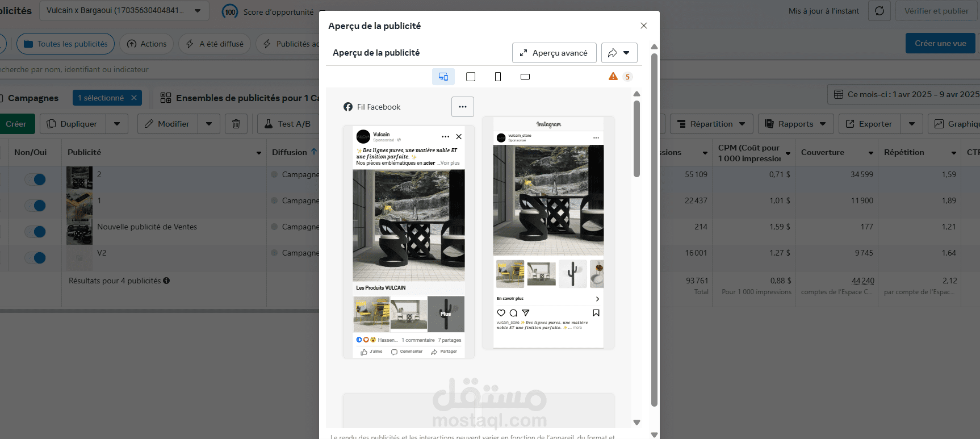980x439 pixels.
Task: Click the green Créer button
Action: pos(16,124)
